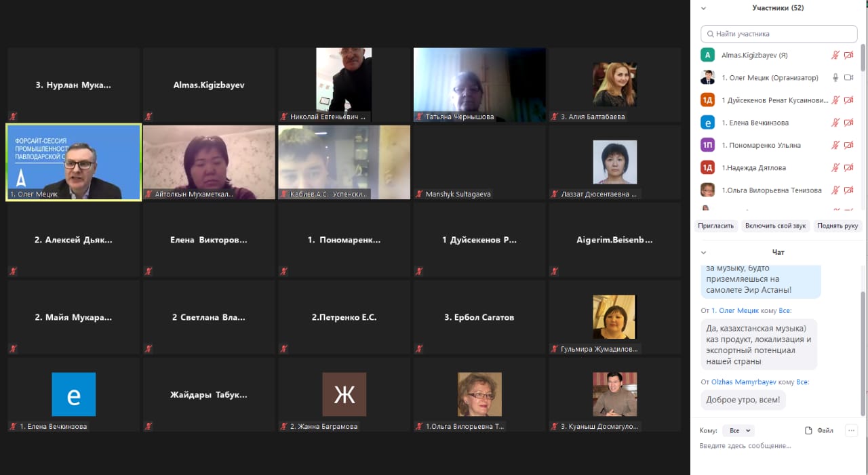
Task: Click the green A avatar of Almas.Kigizbayev
Action: pyautogui.click(x=707, y=55)
